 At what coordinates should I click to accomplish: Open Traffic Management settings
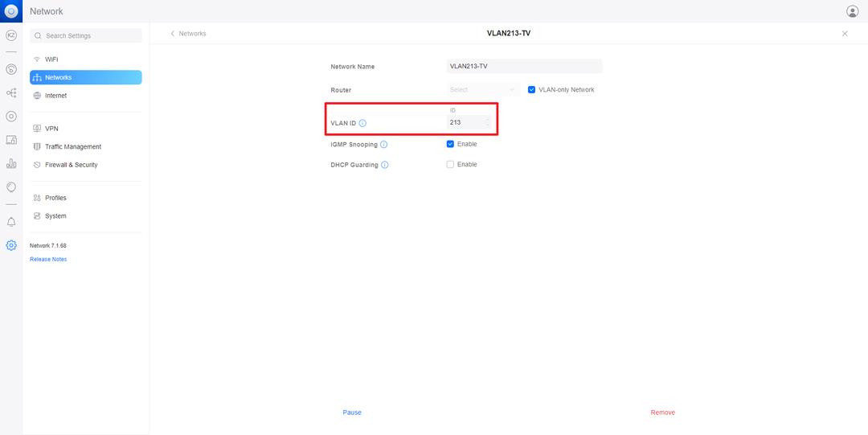(x=86, y=147)
